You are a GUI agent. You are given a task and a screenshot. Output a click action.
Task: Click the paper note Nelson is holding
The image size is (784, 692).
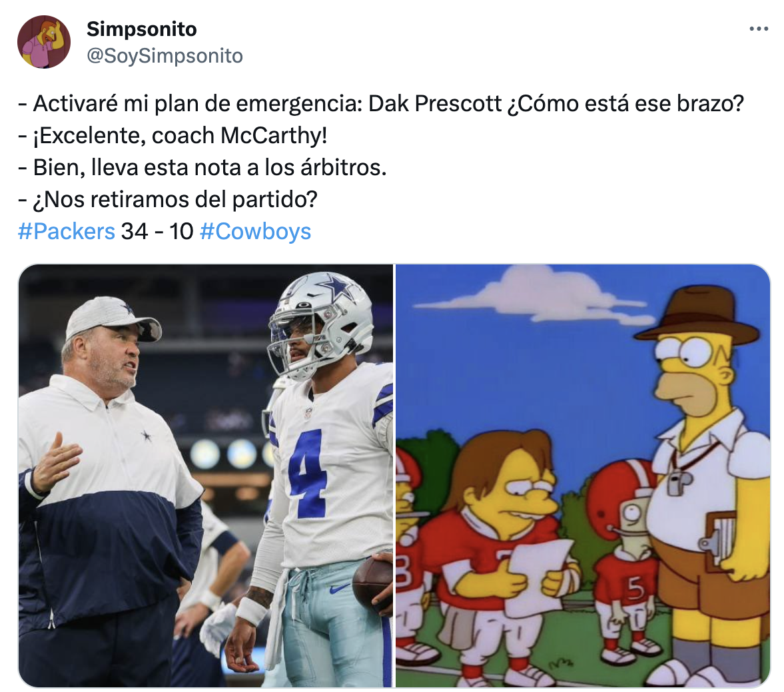(x=538, y=573)
